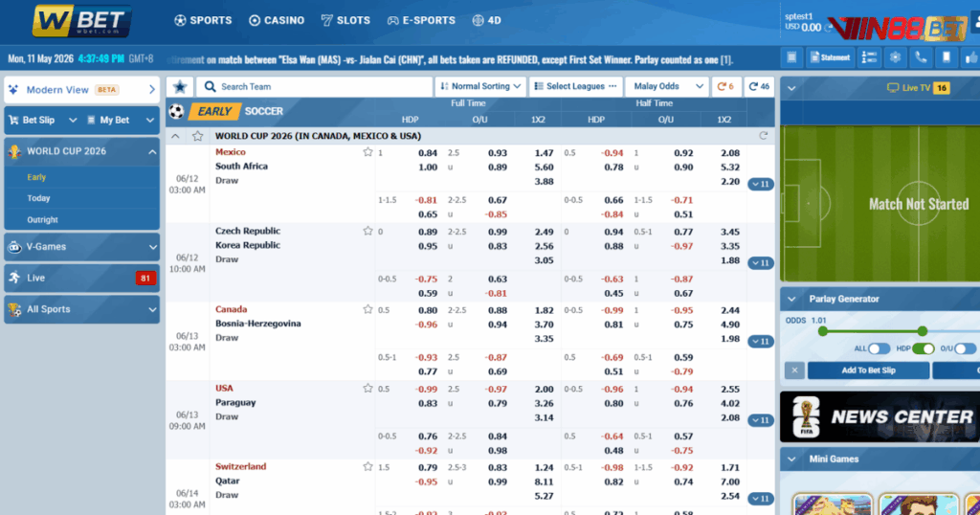This screenshot has width=980, height=515.
Task: Collapse the Mini Games panel
Action: click(x=791, y=459)
